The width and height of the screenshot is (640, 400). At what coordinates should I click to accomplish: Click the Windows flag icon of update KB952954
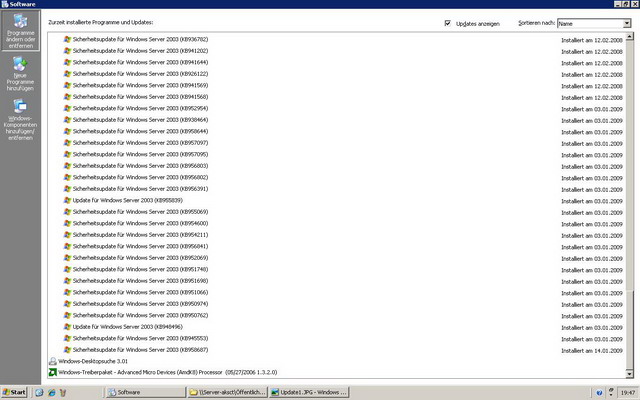[x=67, y=108]
